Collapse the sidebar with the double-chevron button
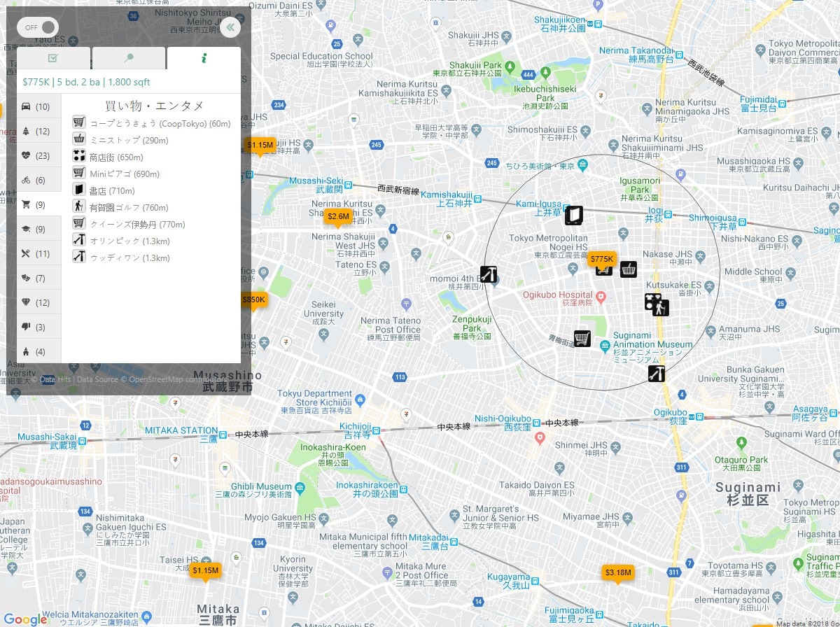Image resolution: width=840 pixels, height=627 pixels. point(231,27)
